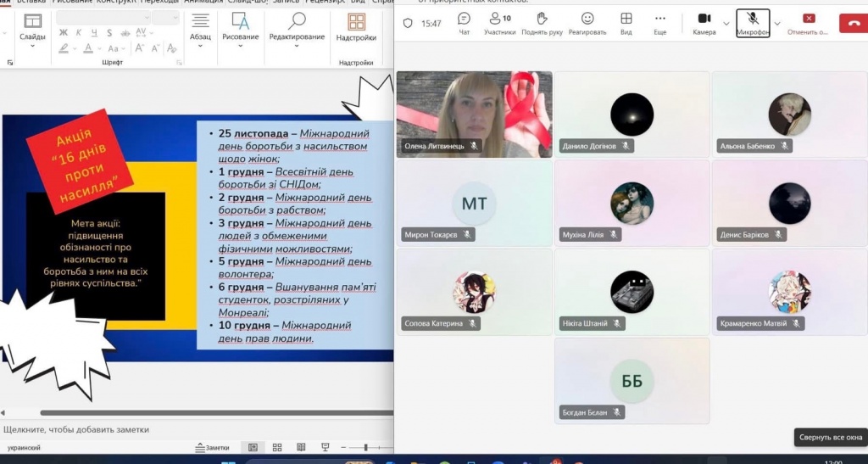The width and height of the screenshot is (868, 464).
Task: Toggle the microphone mute
Action: click(x=752, y=23)
